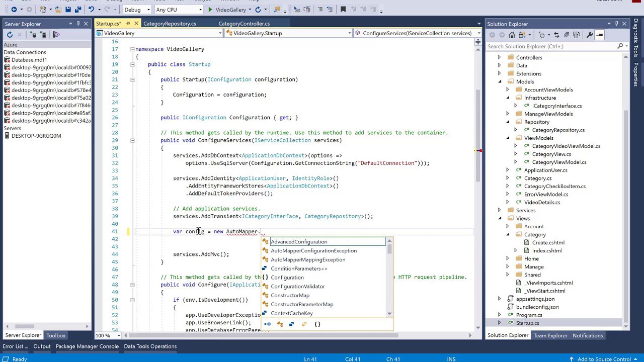Image resolution: width=644 pixels, height=362 pixels.
Task: Toggle pin on Startup.cs tab
Action: point(128,24)
